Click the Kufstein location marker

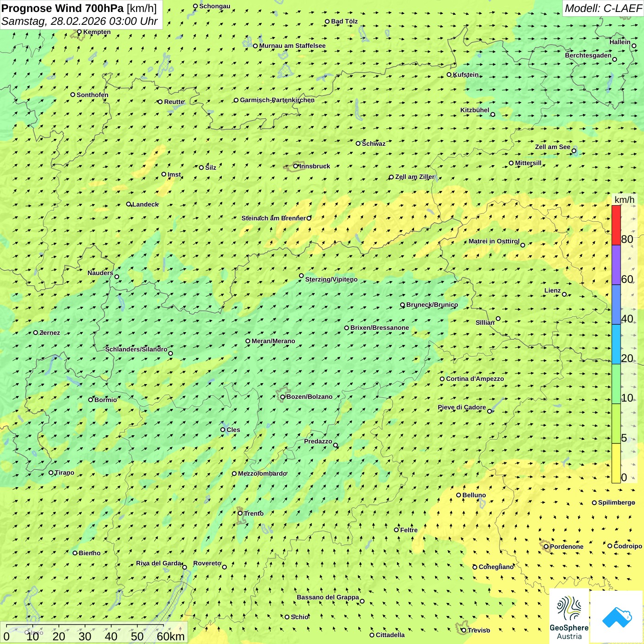tap(449, 75)
